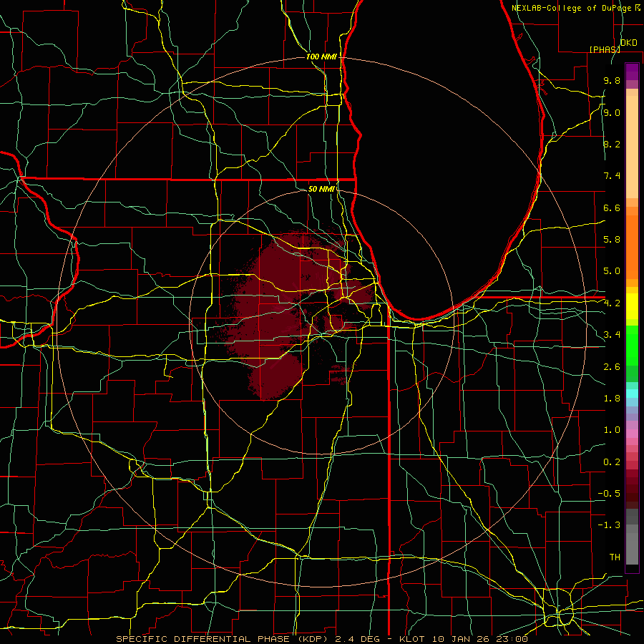Pick the purple segment at color bar top
The image size is (644, 644).
click(x=632, y=72)
